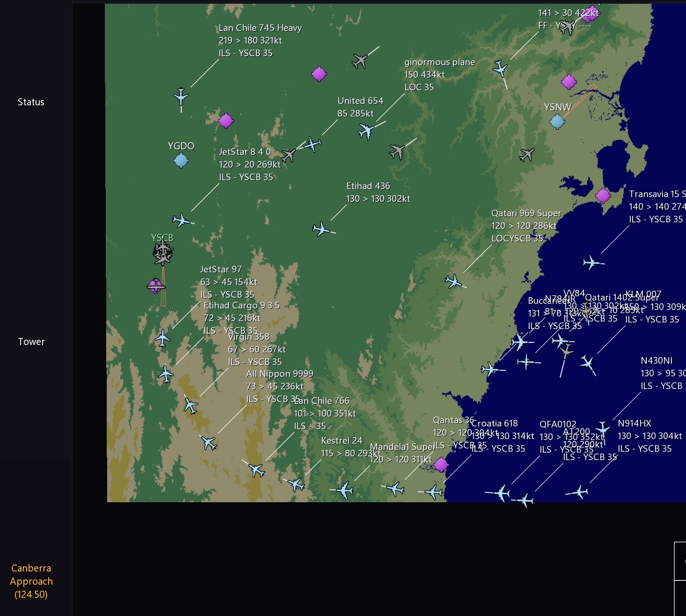Select the Etihad 436 aircraft icon

[321, 229]
